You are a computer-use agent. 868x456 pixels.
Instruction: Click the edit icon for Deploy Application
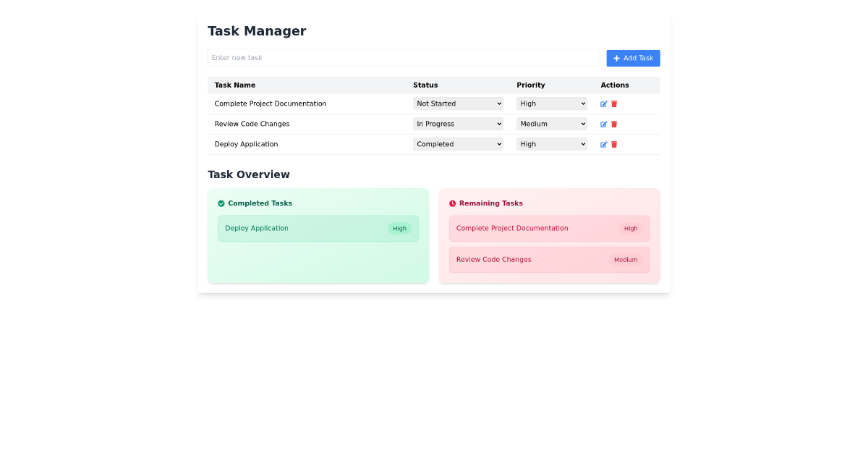604,144
